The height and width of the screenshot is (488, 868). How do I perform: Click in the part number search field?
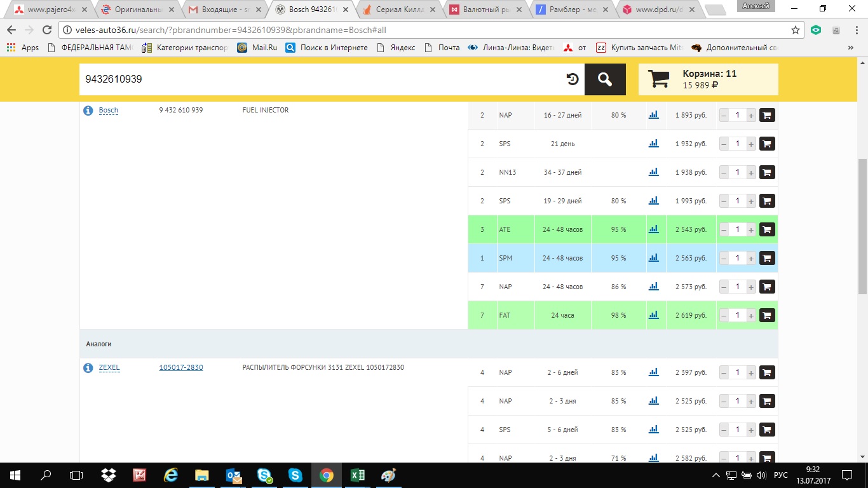[318, 79]
